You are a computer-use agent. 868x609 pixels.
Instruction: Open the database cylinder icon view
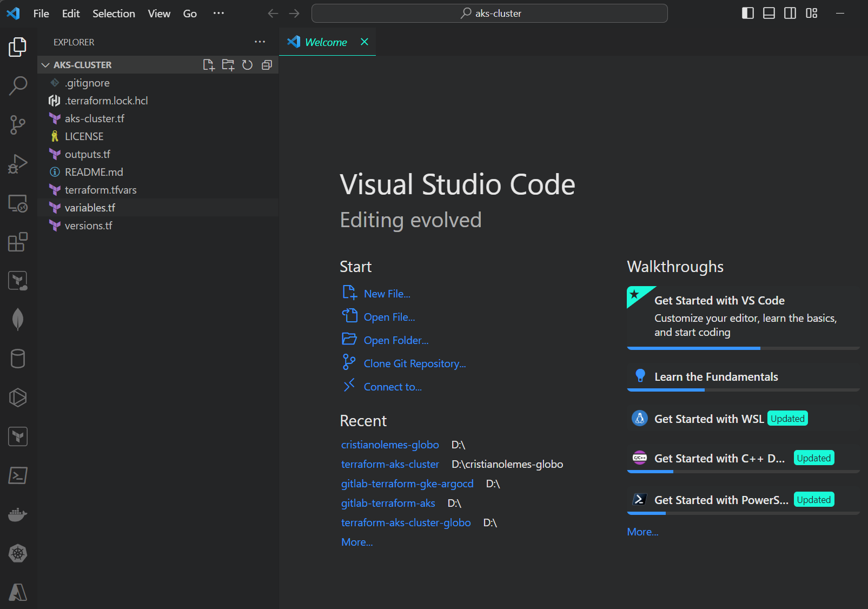coord(18,359)
